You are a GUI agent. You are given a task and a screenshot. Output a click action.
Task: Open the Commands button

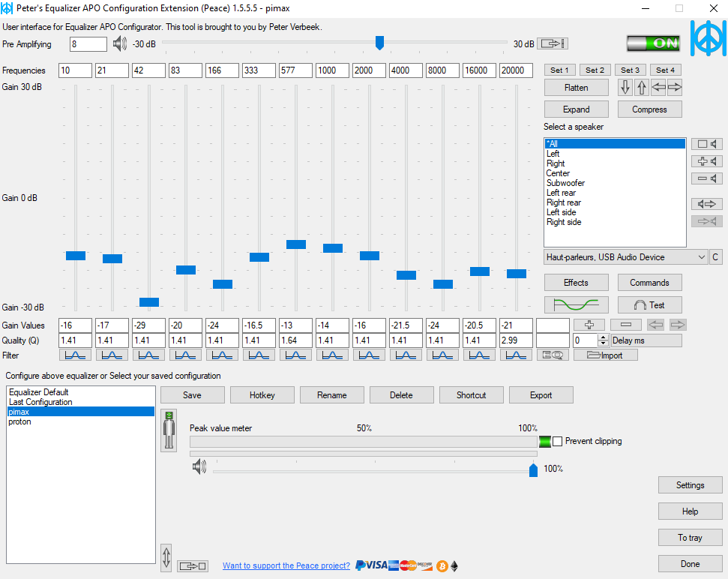click(x=649, y=283)
